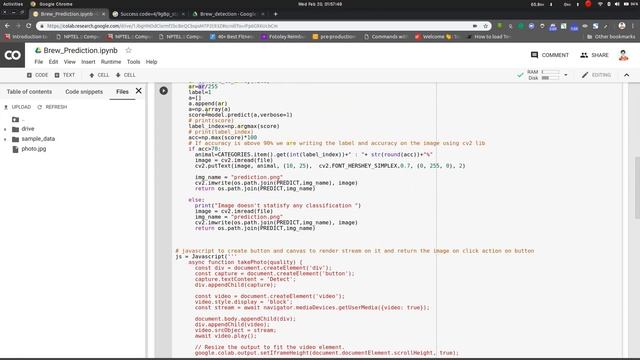640x360 pixels.
Task: Open the Colab CO logo home
Action: coord(12,55)
